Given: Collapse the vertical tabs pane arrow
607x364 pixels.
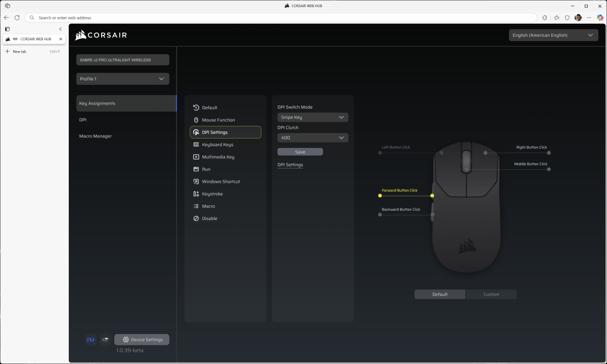Looking at the screenshot, I should (61, 29).
